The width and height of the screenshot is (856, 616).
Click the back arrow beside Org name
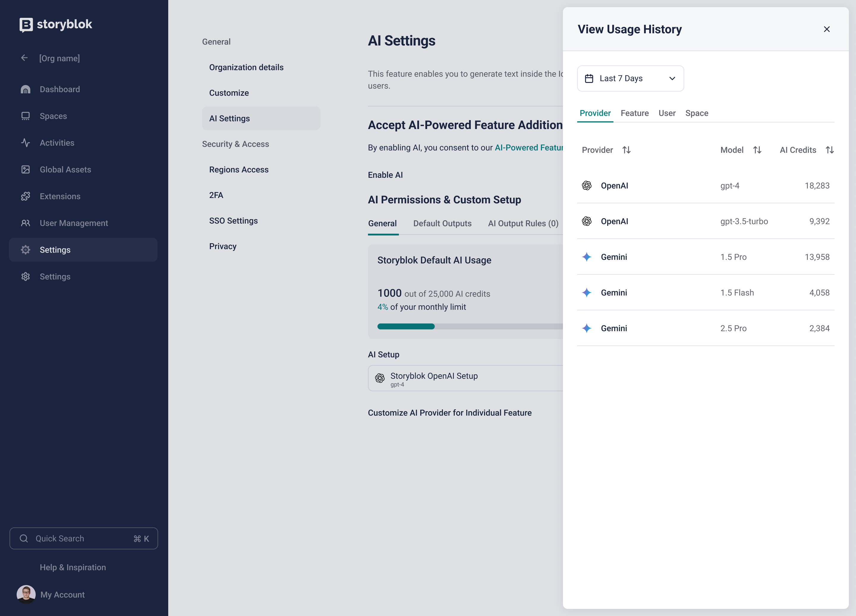(25, 58)
